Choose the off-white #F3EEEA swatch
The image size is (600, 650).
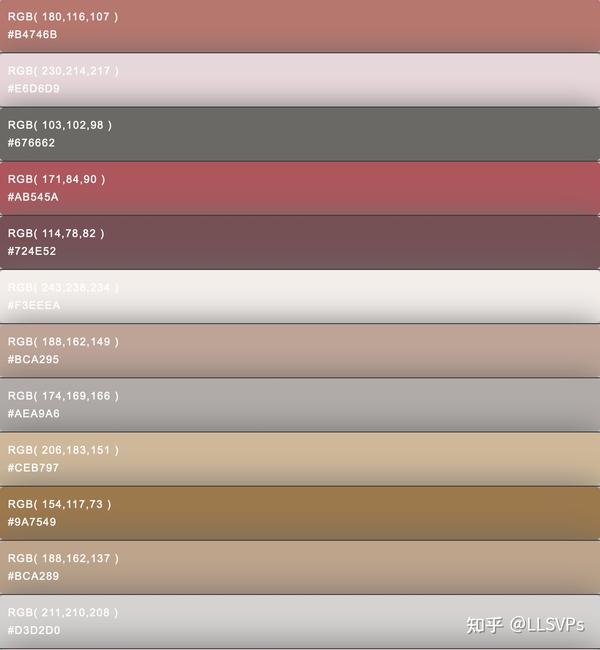300,296
